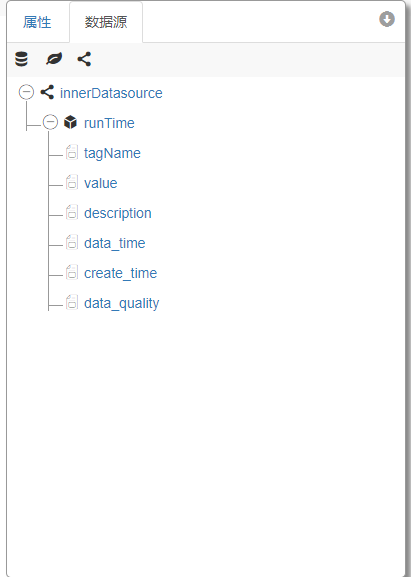Collapse the innerDatasource tree node
This screenshot has width=411, height=577.
point(26,92)
